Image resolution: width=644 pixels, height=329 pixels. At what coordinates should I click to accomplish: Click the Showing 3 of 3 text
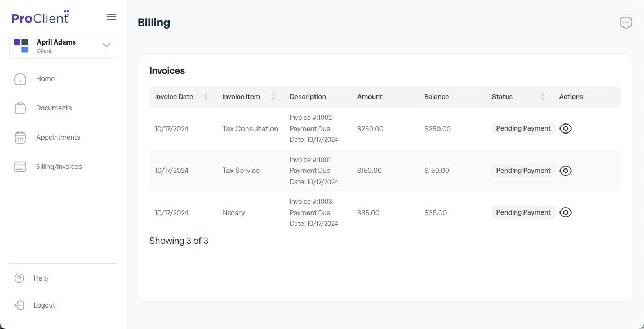pyautogui.click(x=179, y=241)
